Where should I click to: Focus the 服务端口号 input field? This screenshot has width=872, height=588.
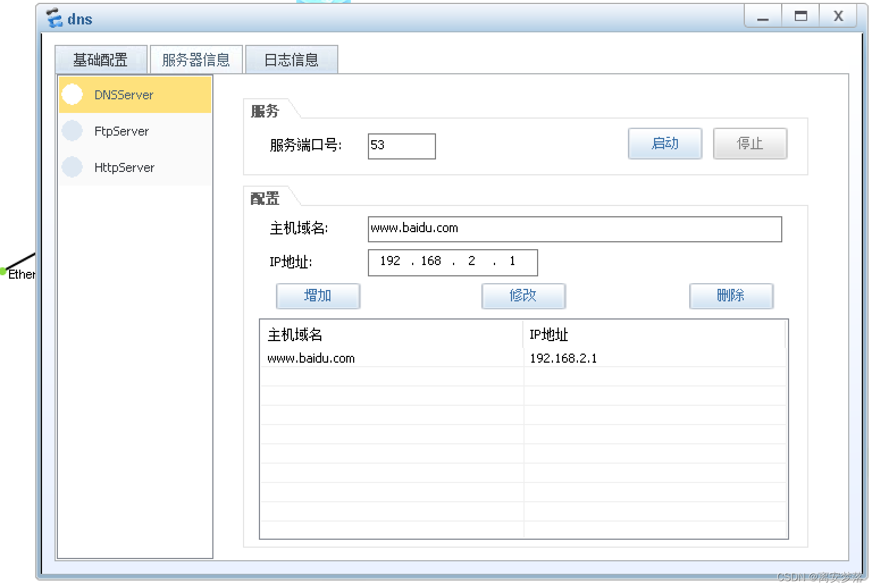coord(402,146)
